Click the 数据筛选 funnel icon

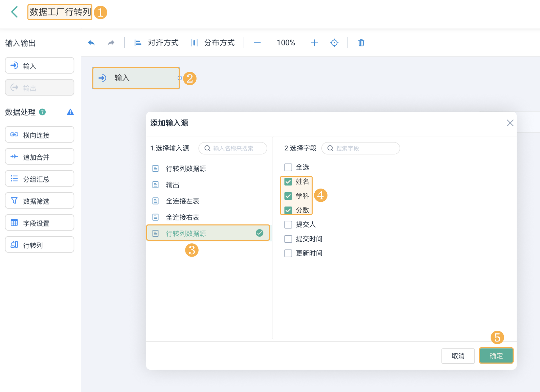click(x=14, y=200)
